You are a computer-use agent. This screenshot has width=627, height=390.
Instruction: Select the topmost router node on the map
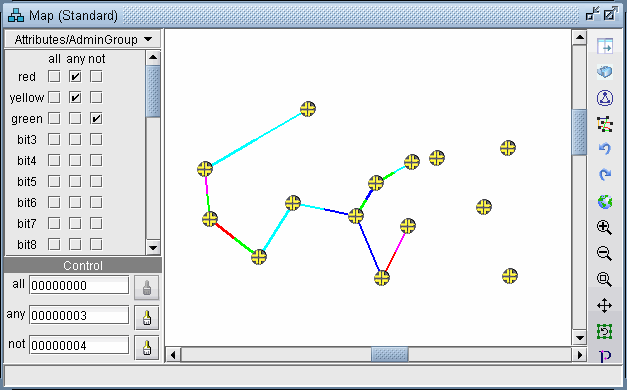pyautogui.click(x=308, y=109)
